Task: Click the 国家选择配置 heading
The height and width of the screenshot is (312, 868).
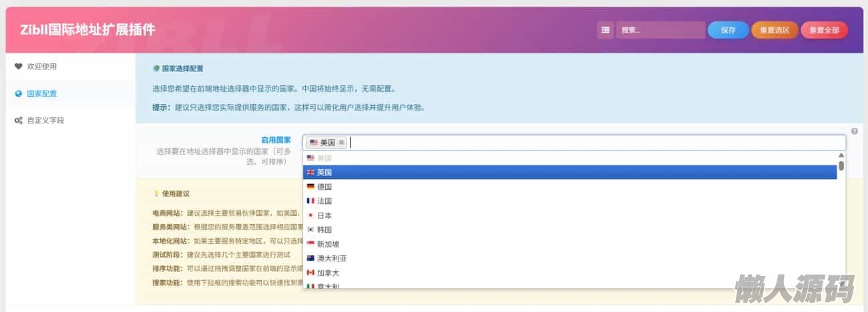Action: coord(182,69)
